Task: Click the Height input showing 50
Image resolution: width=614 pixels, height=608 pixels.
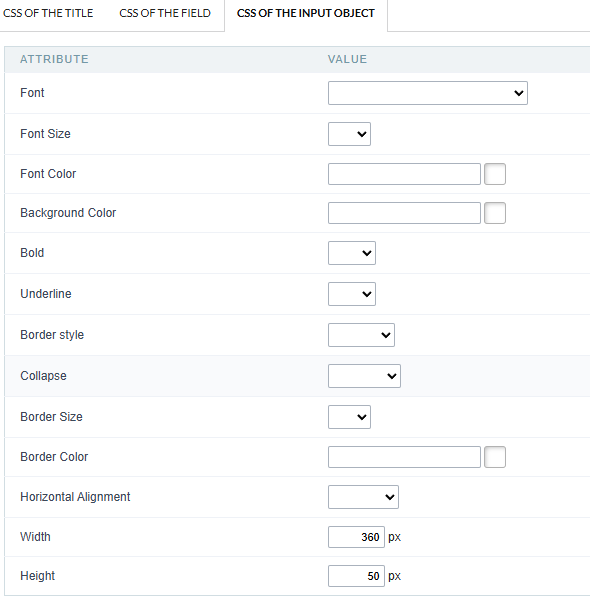Action: (x=356, y=576)
